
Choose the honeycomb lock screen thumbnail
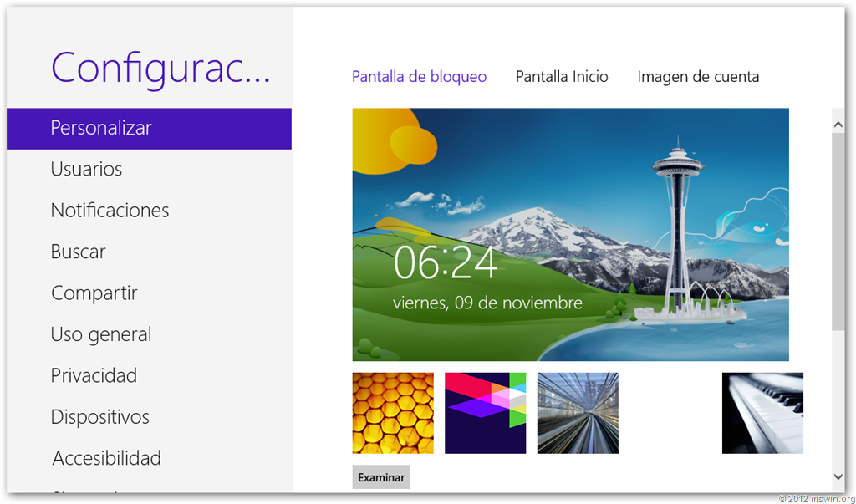(x=393, y=413)
